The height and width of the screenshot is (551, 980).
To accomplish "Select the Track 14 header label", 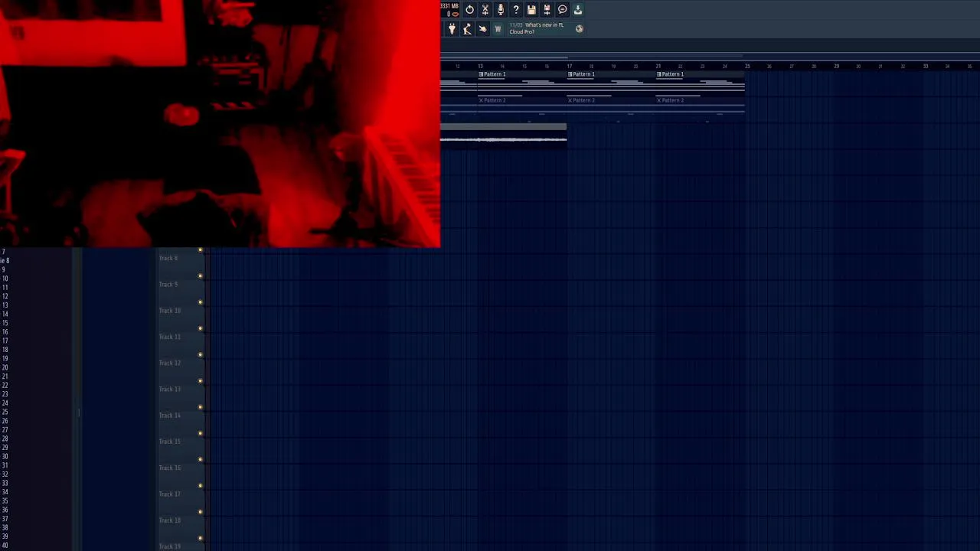I will point(170,416).
